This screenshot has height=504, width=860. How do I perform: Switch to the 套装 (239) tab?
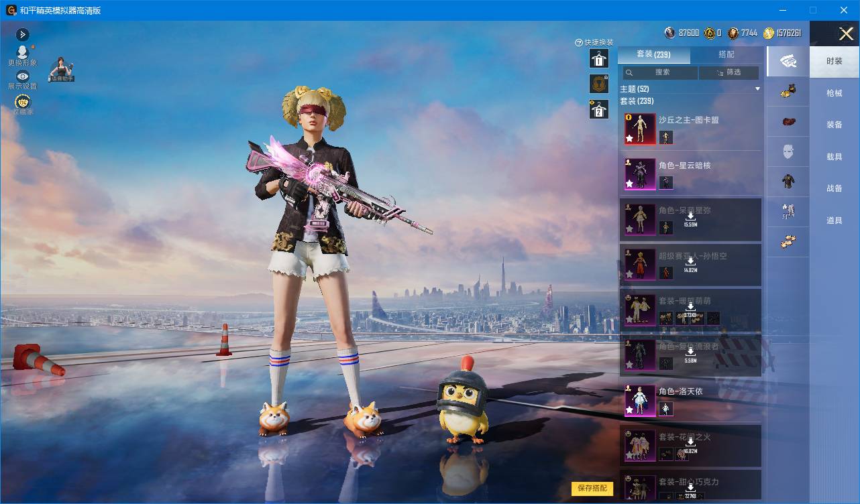[x=653, y=54]
